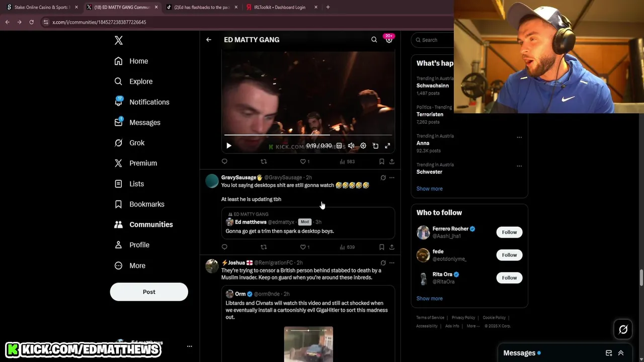Go back from ED MATTY GANG community
This screenshot has height=362, width=644.
point(209,40)
